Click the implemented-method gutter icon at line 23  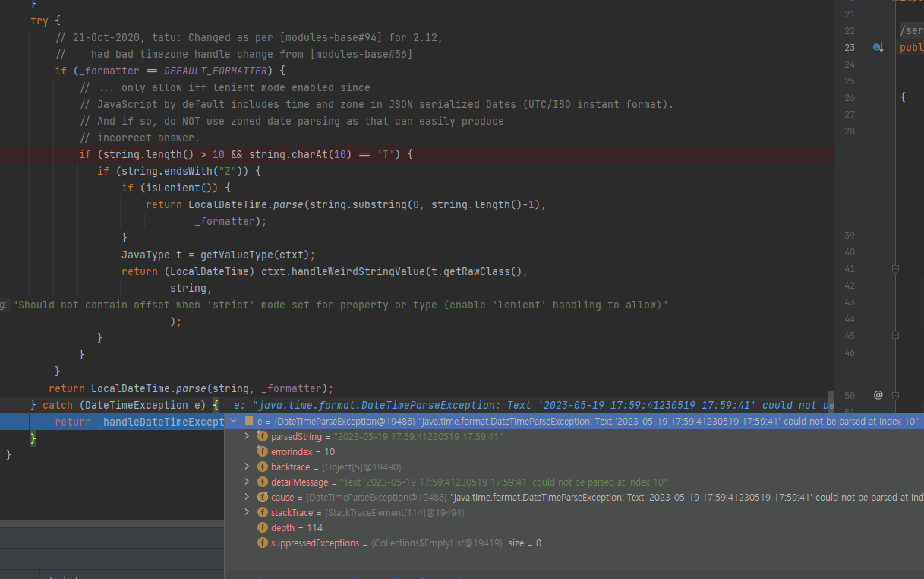click(x=878, y=47)
